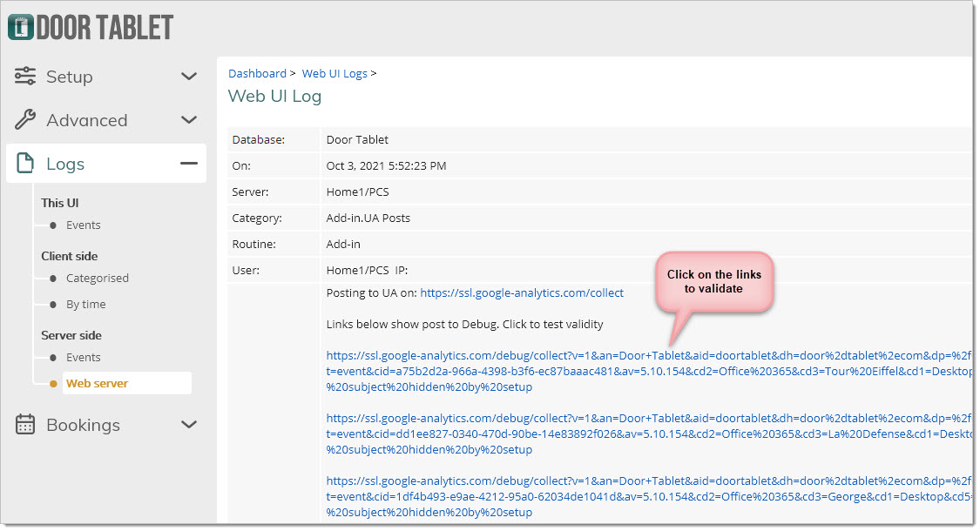Click the Advanced wrench icon
This screenshot has width=980, height=531.
25,120
